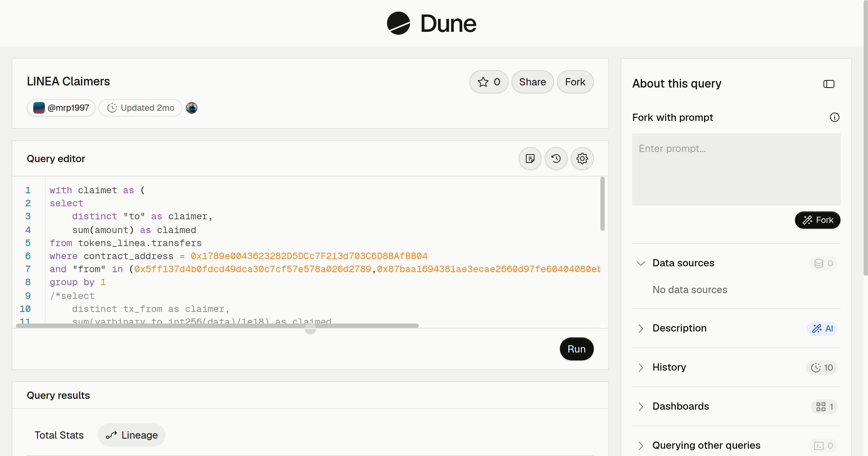Viewport: 868px width, 456px height.
Task: Click the editor horizontal scrollbar
Action: (217, 326)
